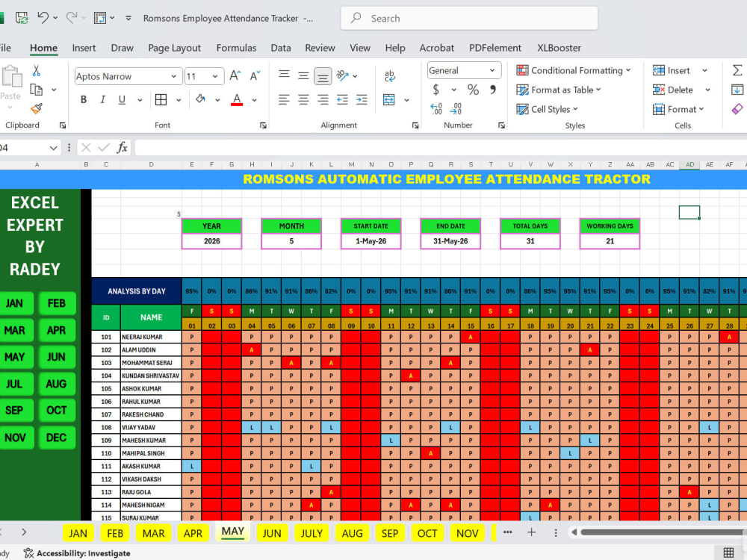Select Middle Align icon
The width and height of the screenshot is (747, 560).
click(x=303, y=75)
